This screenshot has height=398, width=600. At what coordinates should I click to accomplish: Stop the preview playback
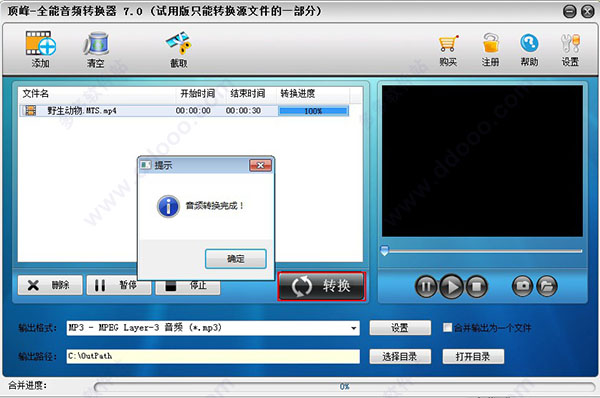click(476, 286)
